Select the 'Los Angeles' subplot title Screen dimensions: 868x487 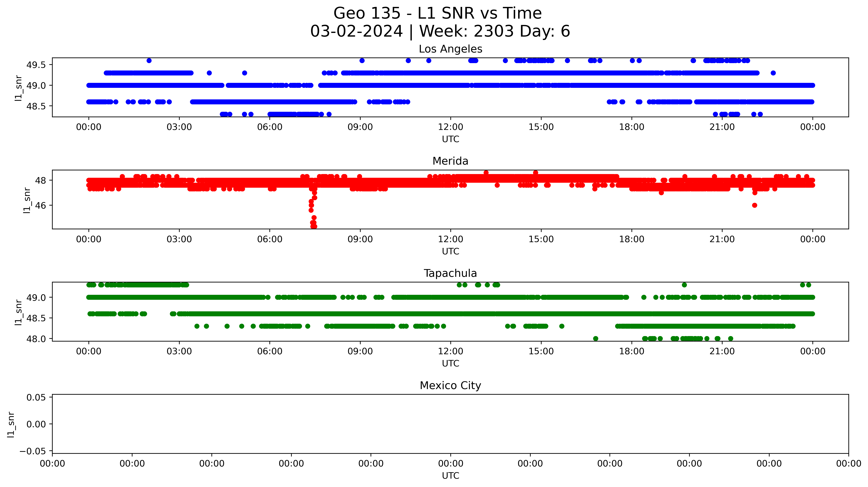click(451, 49)
